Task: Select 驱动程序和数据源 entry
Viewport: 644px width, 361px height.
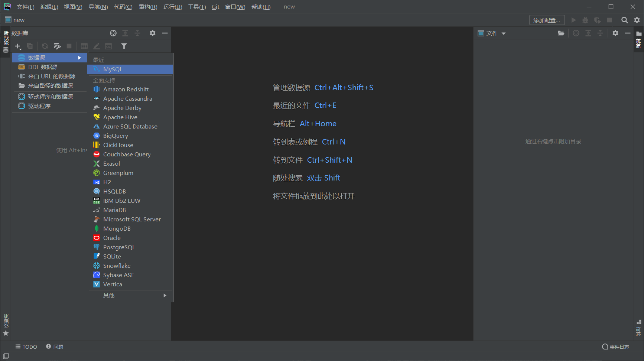Action: click(50, 97)
